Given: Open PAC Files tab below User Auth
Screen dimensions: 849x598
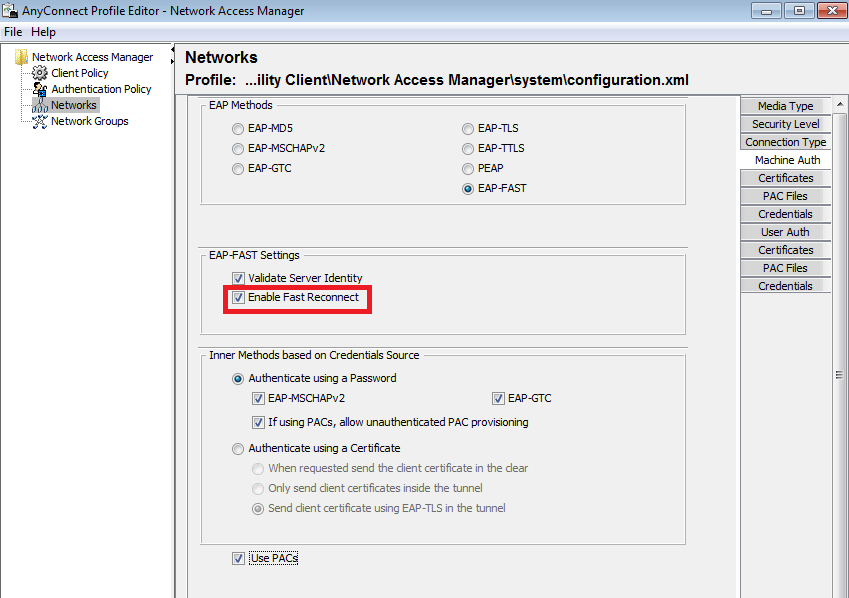Looking at the screenshot, I should tap(785, 268).
